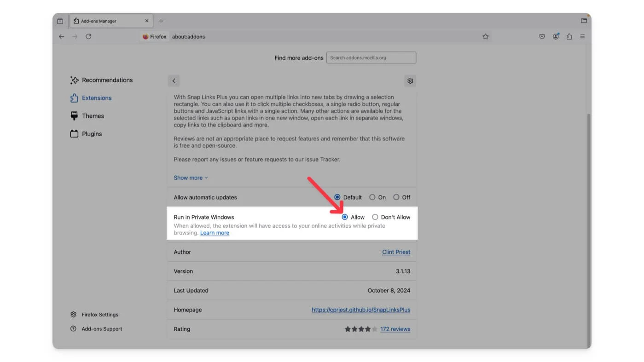Viewport: 644px width, 362px height.
Task: Click the reload page icon
Action: (x=88, y=36)
